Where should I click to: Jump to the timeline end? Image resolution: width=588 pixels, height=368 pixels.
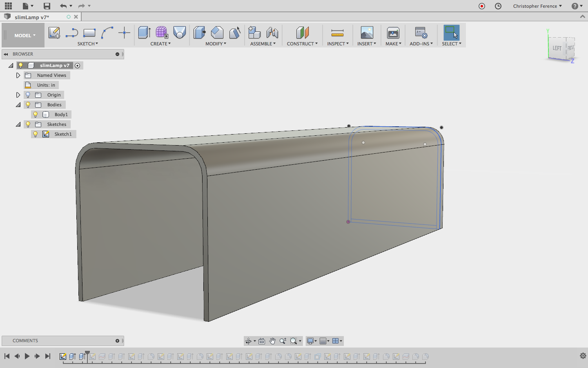pos(48,356)
